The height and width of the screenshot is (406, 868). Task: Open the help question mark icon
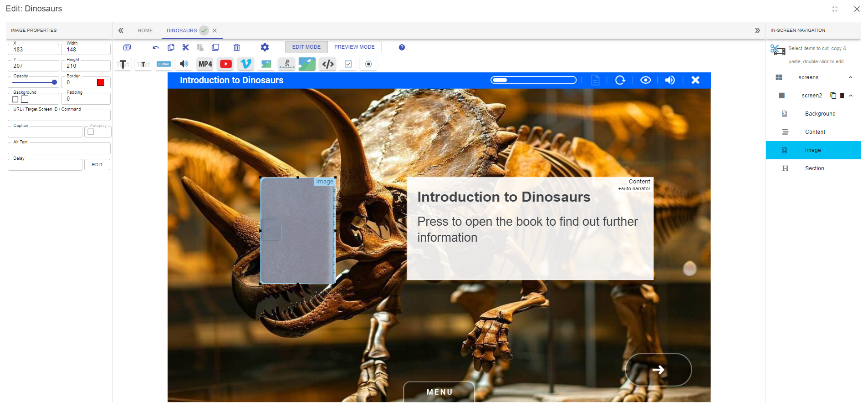click(x=402, y=47)
